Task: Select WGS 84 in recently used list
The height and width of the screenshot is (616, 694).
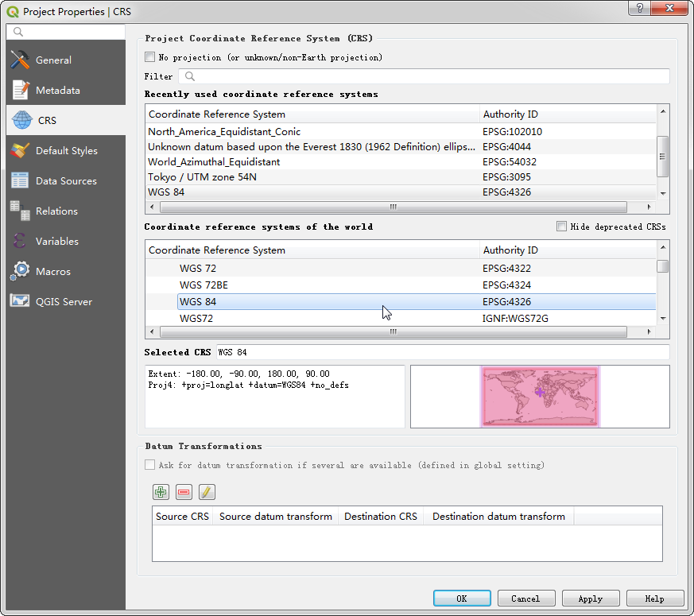Action: [x=401, y=192]
